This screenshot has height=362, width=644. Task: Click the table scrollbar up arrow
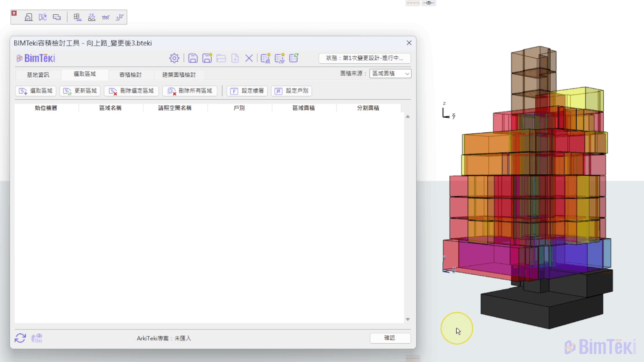[x=408, y=117]
